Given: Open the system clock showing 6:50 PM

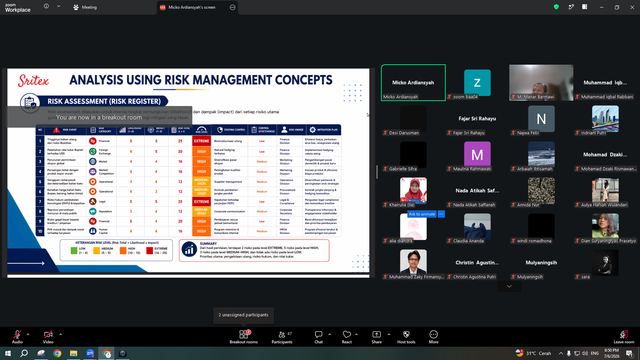Looking at the screenshot, I should pos(611,353).
